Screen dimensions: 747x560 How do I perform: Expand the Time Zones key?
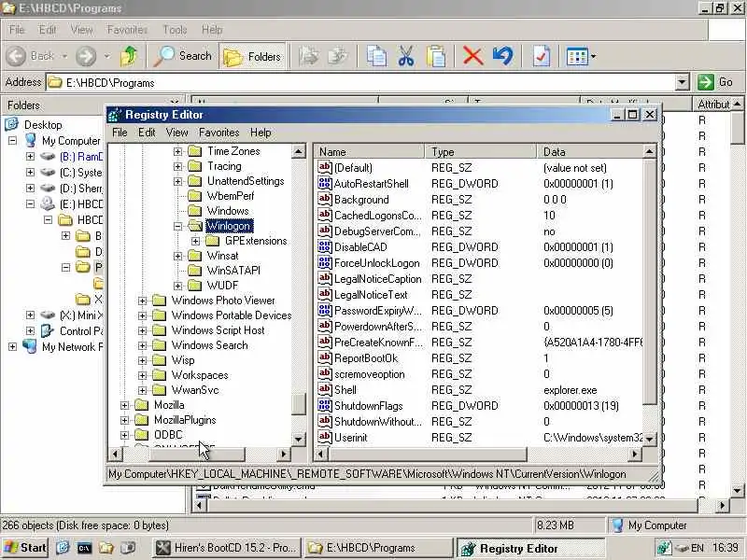tap(177, 151)
